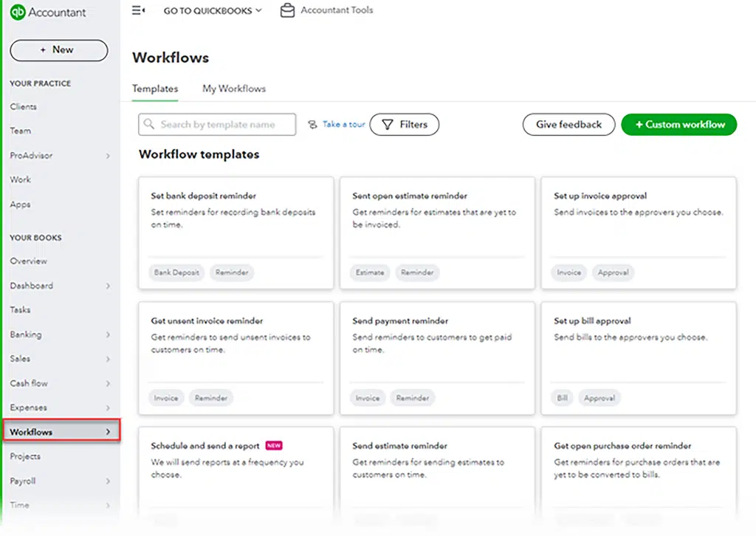Click the Give feedback button
756x536 pixels.
tap(568, 125)
